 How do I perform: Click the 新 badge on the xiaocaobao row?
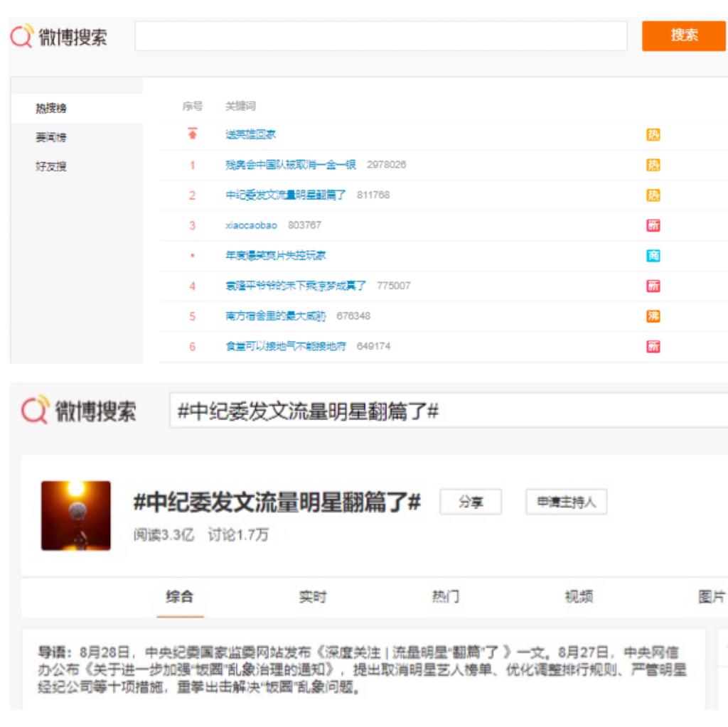click(653, 225)
